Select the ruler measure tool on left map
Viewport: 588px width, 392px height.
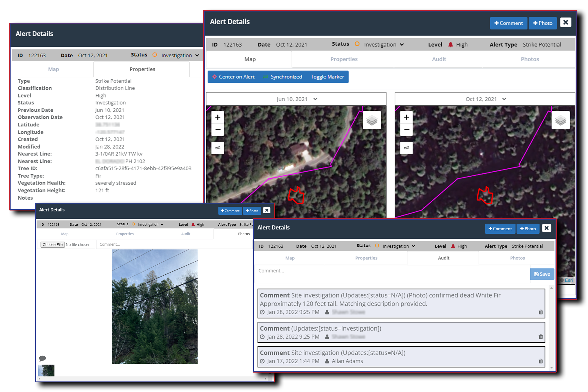pos(218,148)
